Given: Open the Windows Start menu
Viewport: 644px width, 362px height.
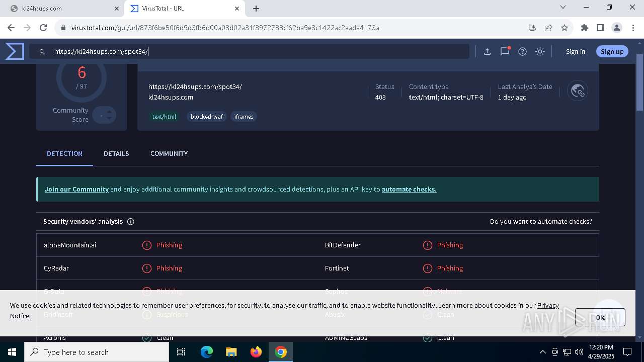Looking at the screenshot, I should coord(12,352).
